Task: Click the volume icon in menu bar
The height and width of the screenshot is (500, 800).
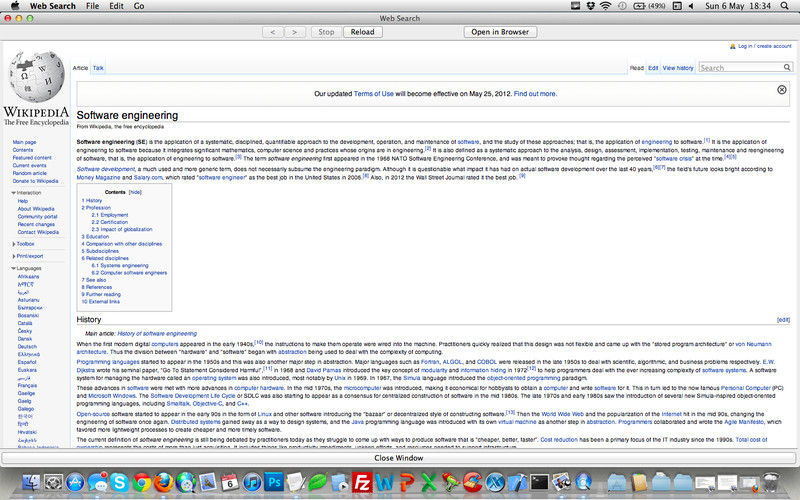Action: pyautogui.click(x=691, y=6)
